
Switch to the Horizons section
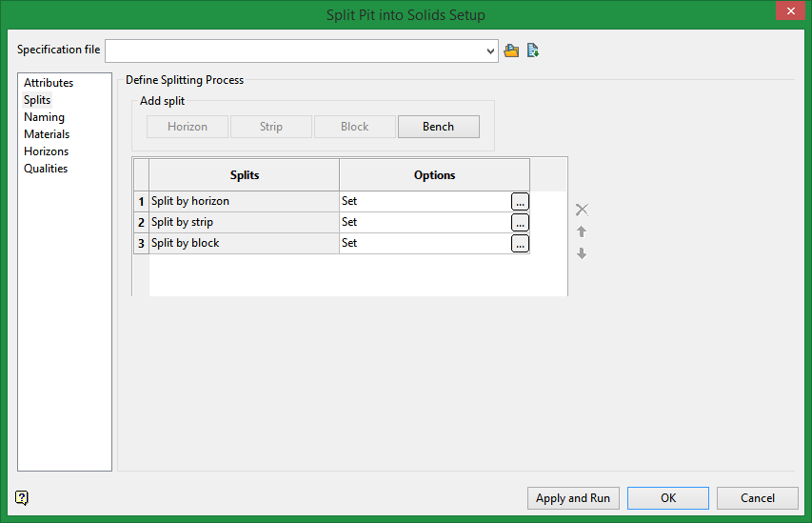46,151
